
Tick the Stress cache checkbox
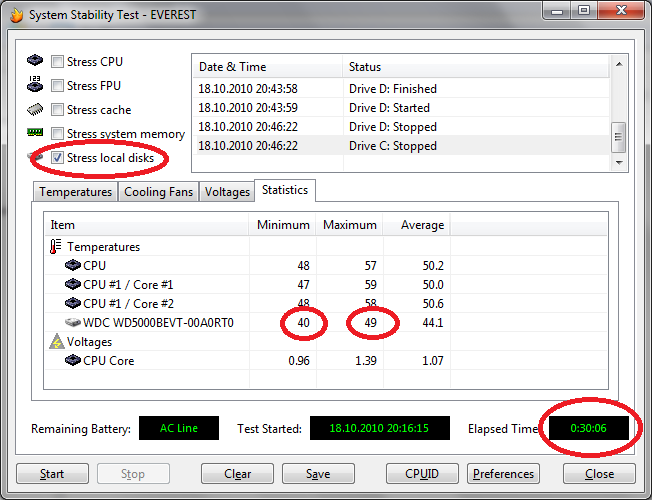(57, 110)
